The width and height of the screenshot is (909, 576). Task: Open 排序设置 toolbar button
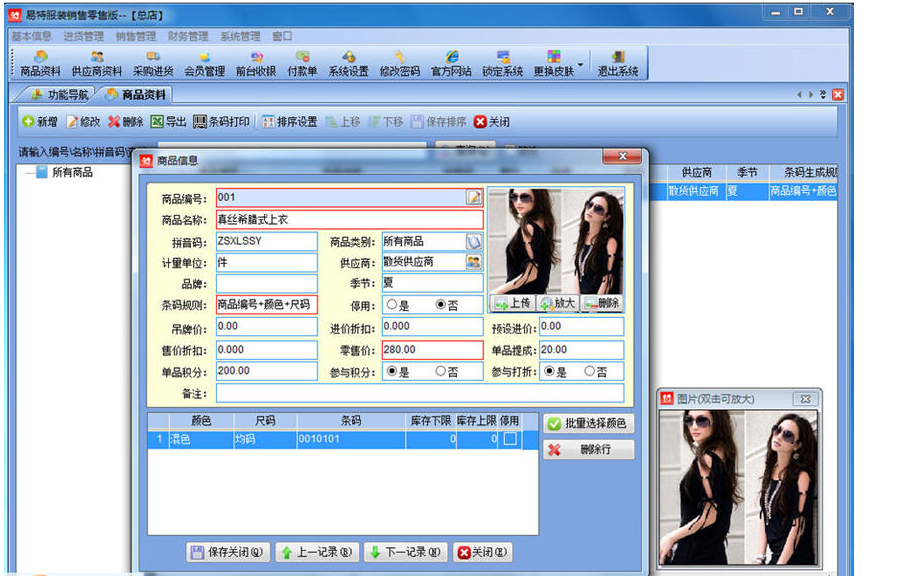(289, 122)
